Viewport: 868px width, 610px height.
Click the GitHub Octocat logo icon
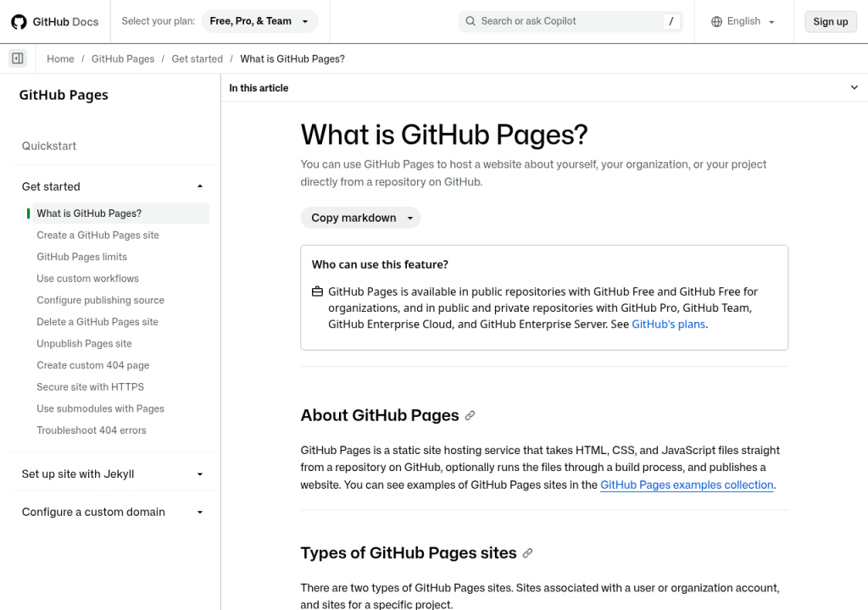(19, 21)
